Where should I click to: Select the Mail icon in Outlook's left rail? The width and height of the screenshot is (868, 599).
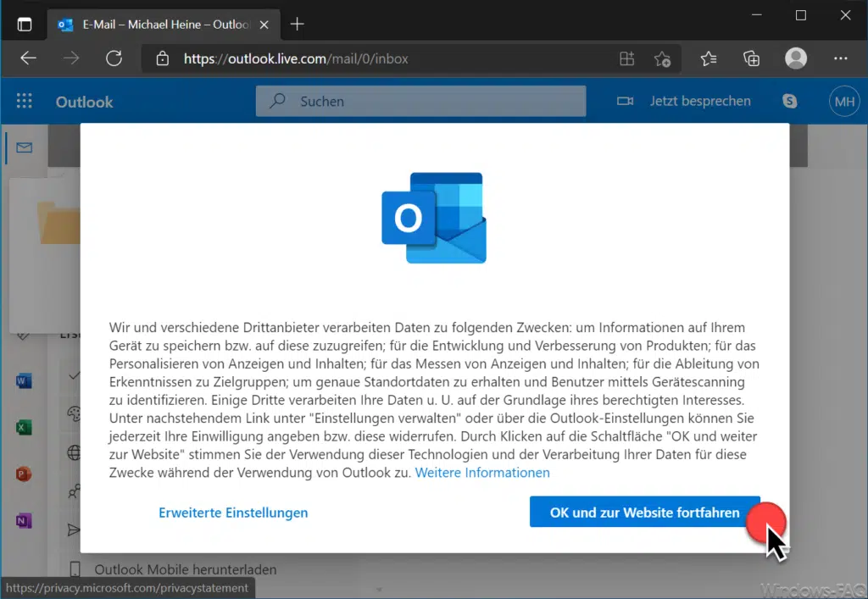click(23, 147)
